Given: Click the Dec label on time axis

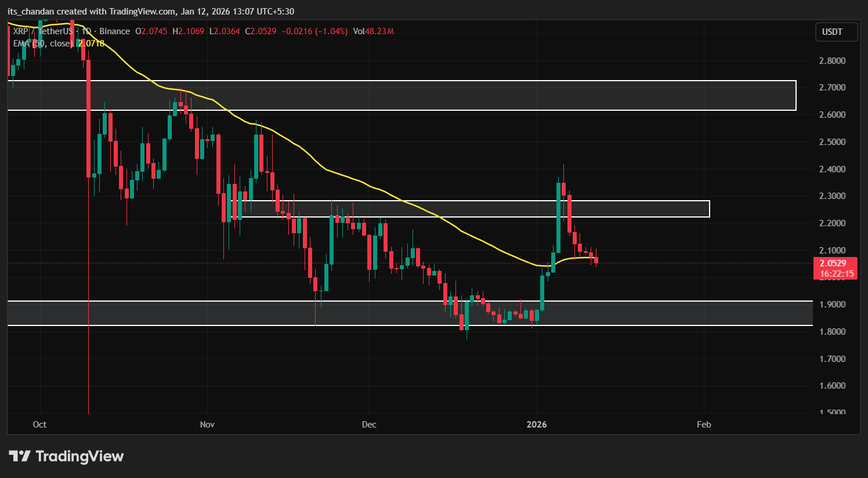Looking at the screenshot, I should (369, 425).
